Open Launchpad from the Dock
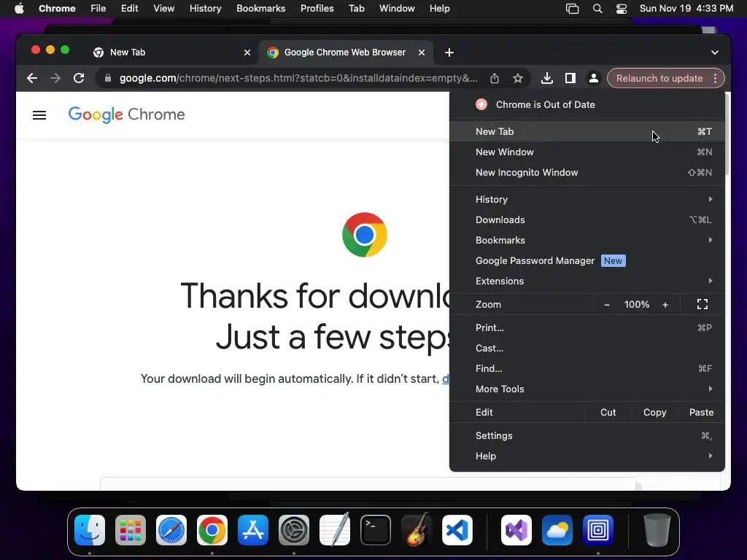This screenshot has height=560, width=747. (x=131, y=530)
